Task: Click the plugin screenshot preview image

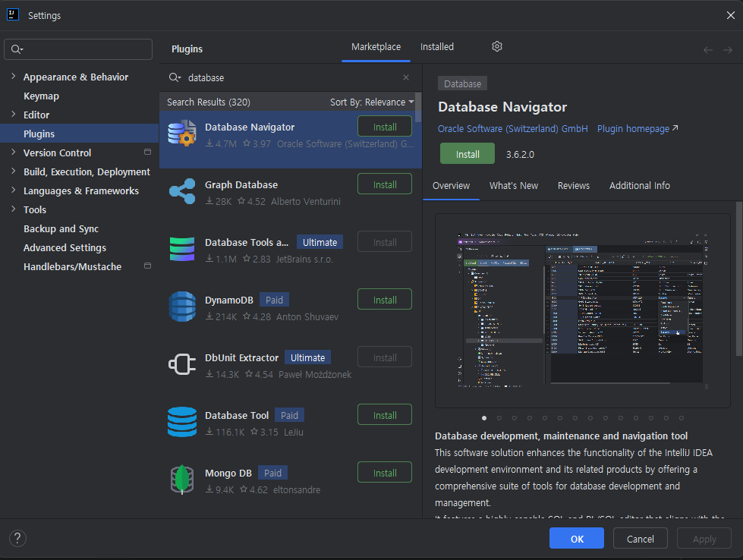Action: (582, 311)
